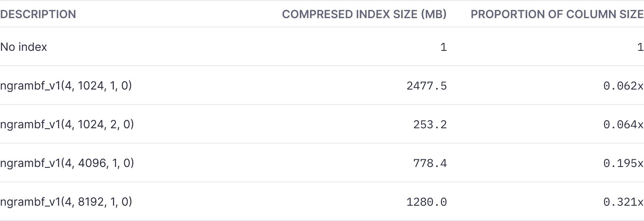
Task: Click the 0.195x proportion value
Action: 623,163
